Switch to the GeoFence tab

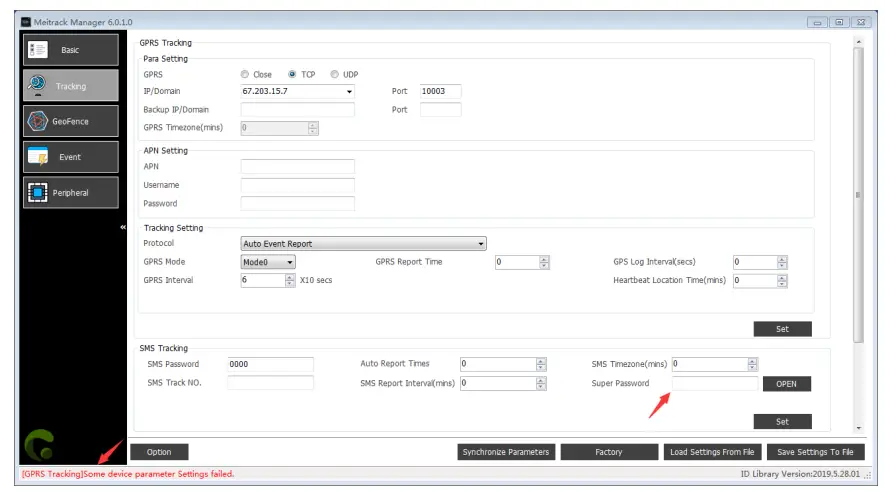71,121
